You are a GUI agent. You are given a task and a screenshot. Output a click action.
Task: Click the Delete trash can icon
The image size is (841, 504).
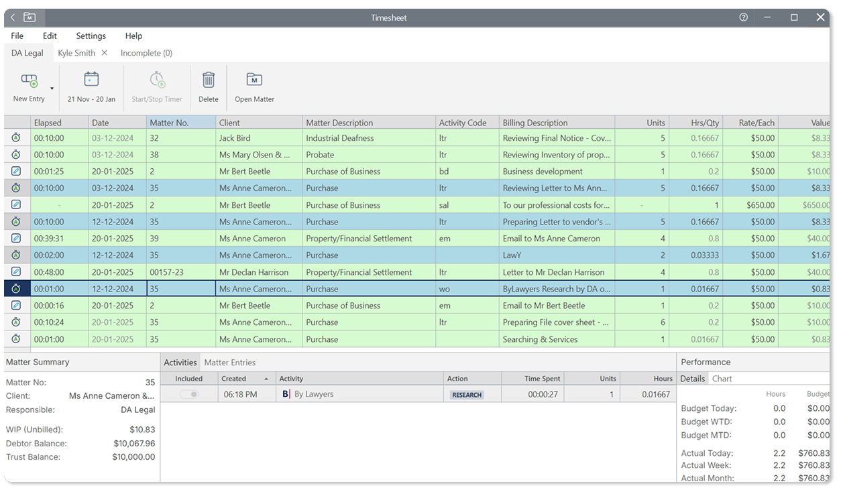click(209, 80)
